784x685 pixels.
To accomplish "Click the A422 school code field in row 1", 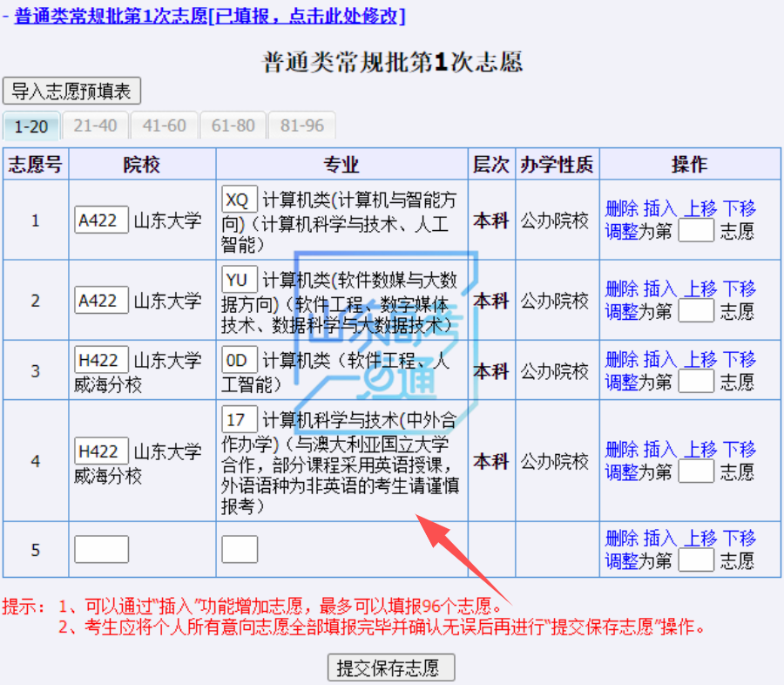I will point(102,220).
